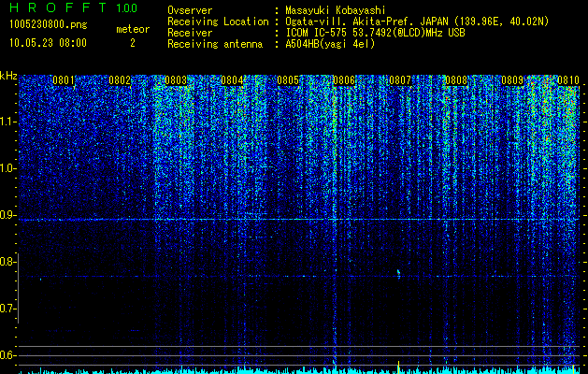588x374 pixels.
Task: Click the 0803 time marker
Action: [x=176, y=80]
